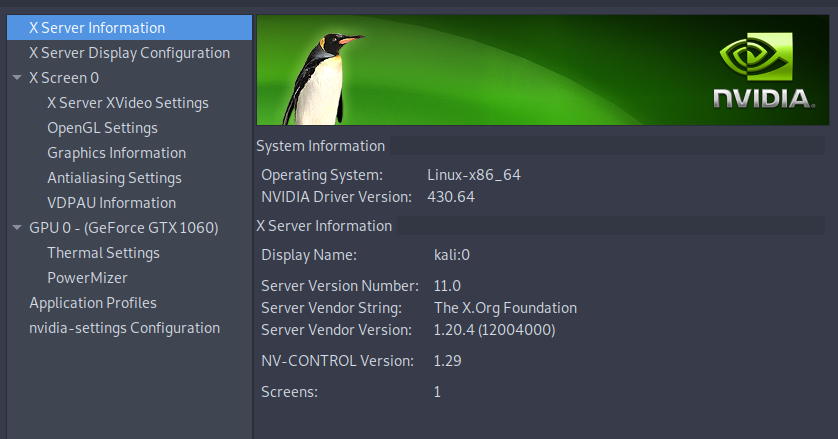This screenshot has width=838, height=439.
Task: Click the Server Vendor String label
Action: tap(331, 308)
